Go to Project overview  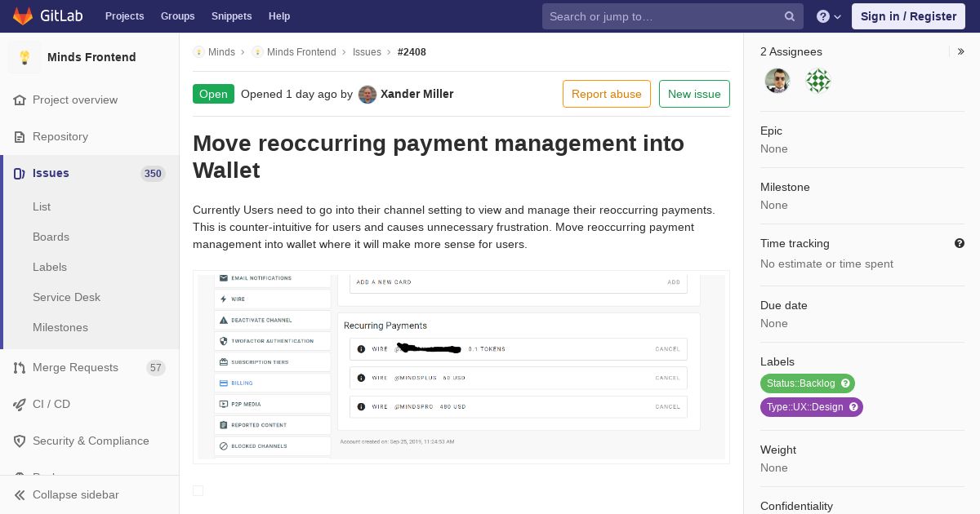click(x=75, y=100)
